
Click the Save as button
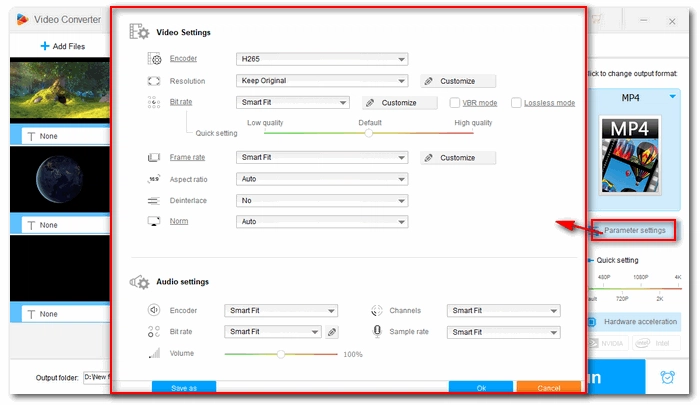coord(184,387)
